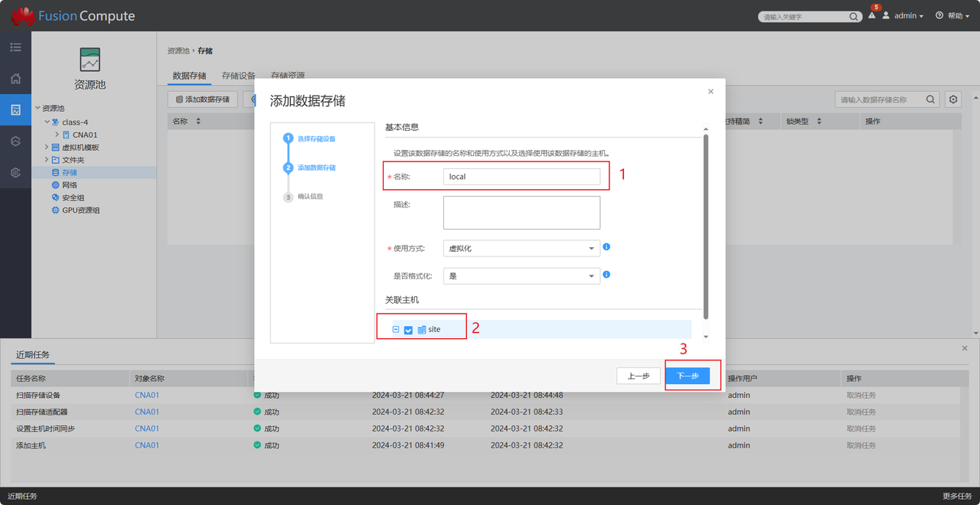Click the settings gear icon above table
Viewport: 980px width, 505px height.
[952, 99]
